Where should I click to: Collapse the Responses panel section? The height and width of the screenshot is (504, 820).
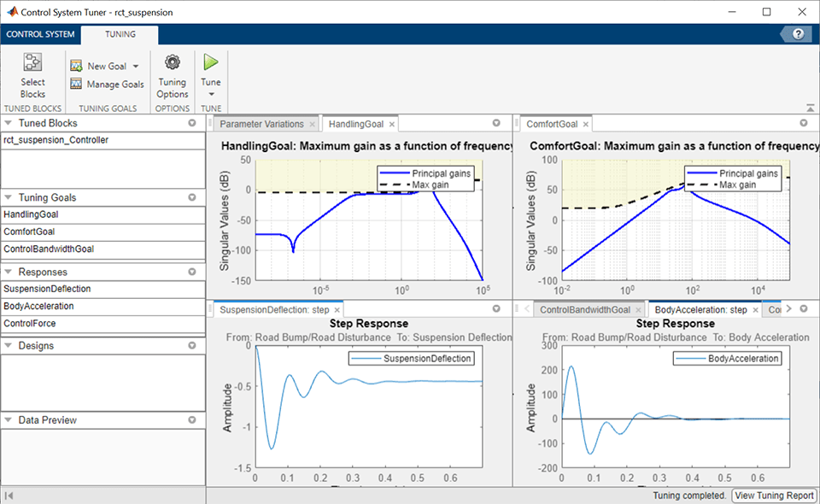click(x=9, y=272)
